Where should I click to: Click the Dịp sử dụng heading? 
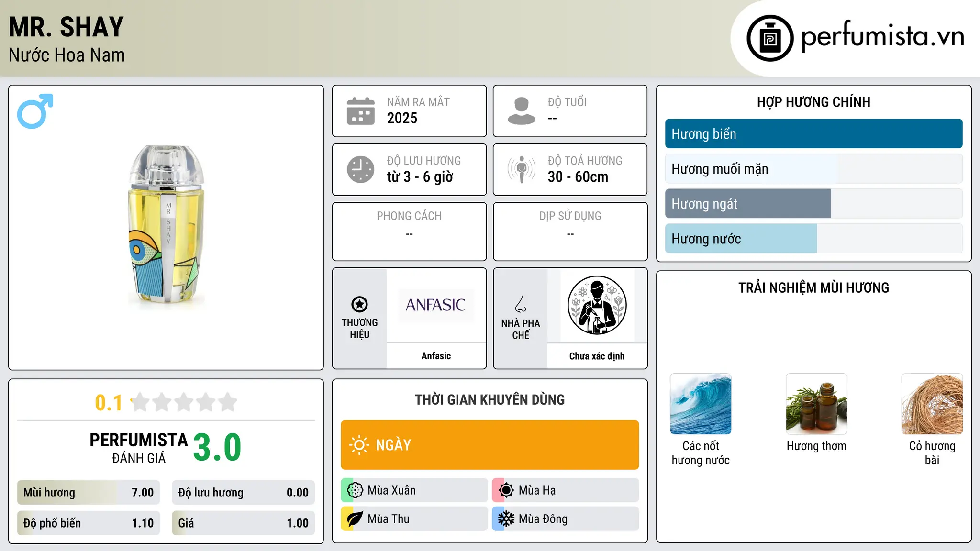pos(570,216)
